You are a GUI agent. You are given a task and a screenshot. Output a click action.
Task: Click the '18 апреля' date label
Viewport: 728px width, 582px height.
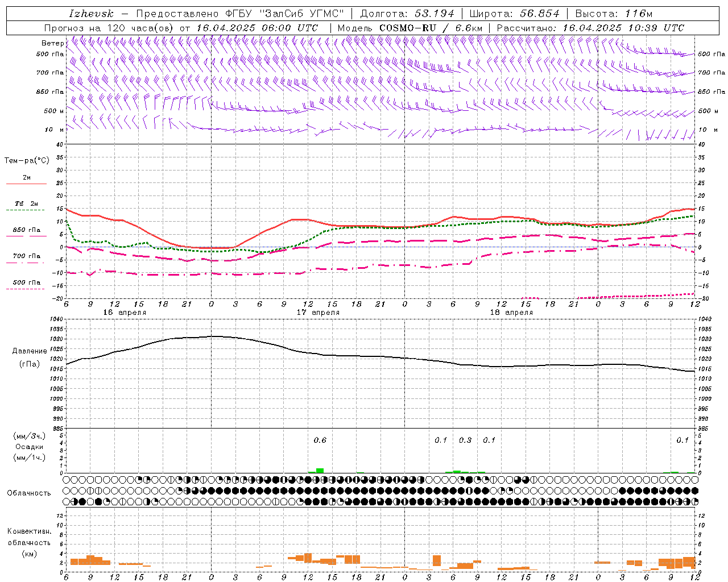coord(511,313)
